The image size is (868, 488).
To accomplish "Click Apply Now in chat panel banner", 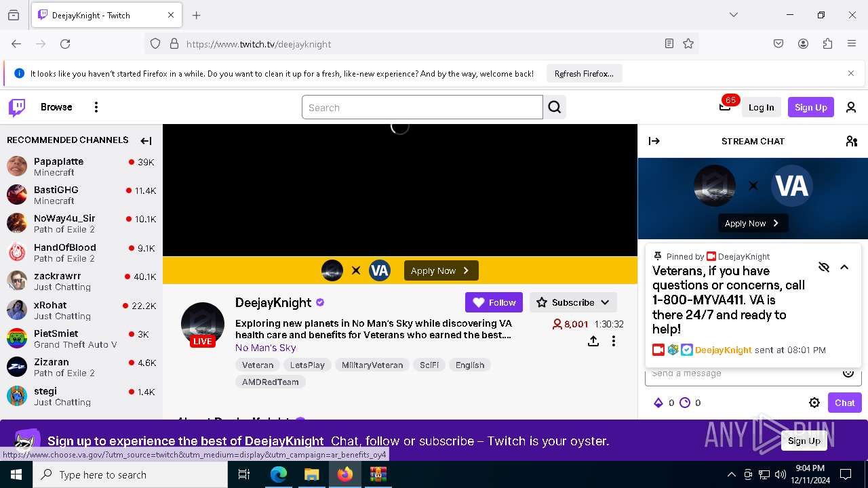I will [753, 223].
